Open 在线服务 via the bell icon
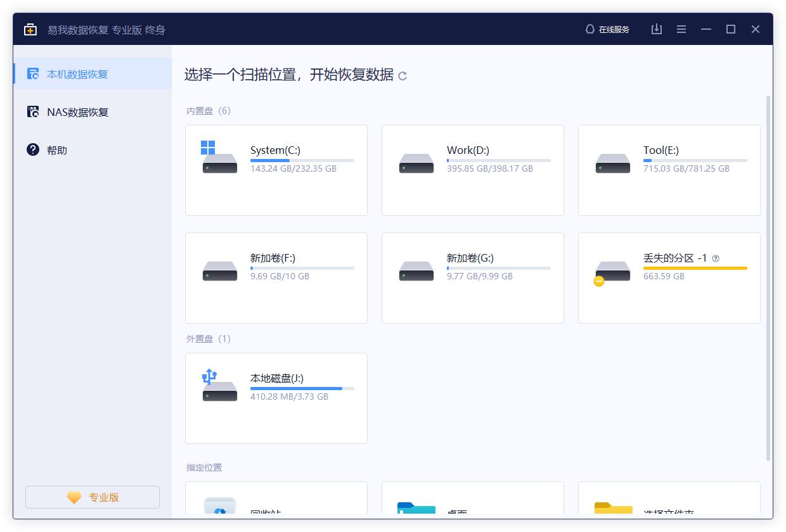Image resolution: width=786 pixels, height=532 pixels. click(x=607, y=29)
